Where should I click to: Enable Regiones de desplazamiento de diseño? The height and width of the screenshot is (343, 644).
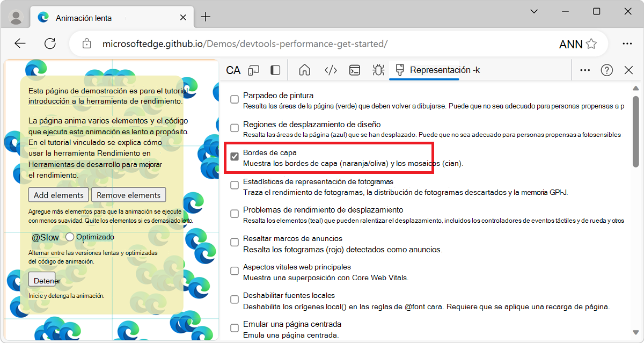pos(235,128)
